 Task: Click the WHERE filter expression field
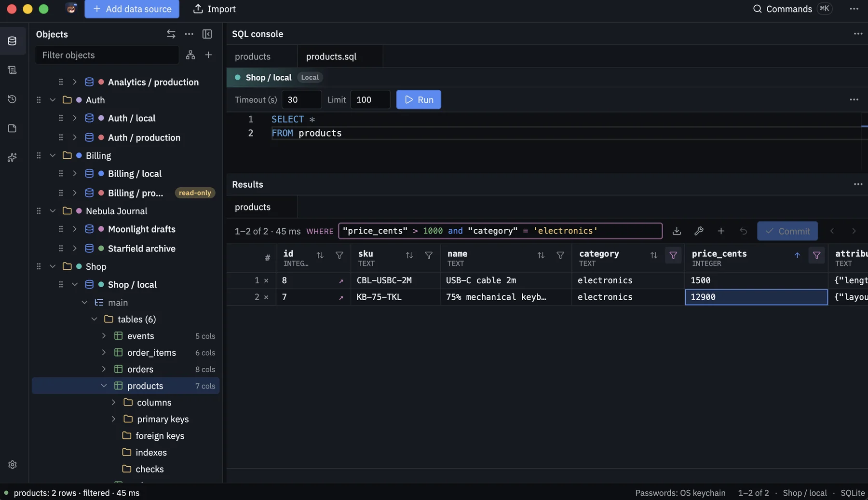coord(500,231)
